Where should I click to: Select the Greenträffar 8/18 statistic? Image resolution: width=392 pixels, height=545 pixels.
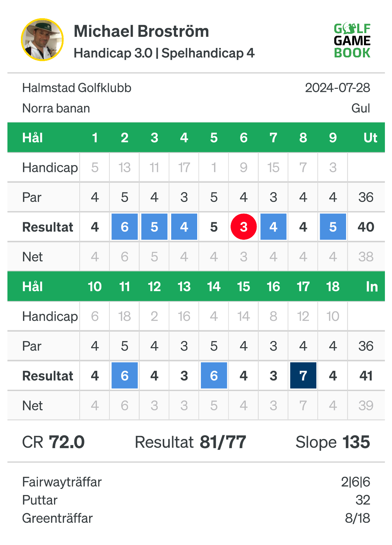(x=196, y=518)
